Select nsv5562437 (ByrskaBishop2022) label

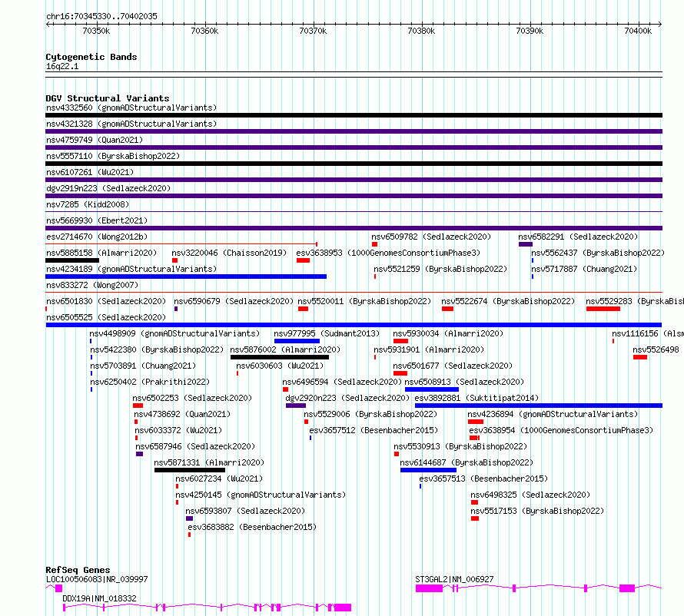pyautogui.click(x=598, y=253)
